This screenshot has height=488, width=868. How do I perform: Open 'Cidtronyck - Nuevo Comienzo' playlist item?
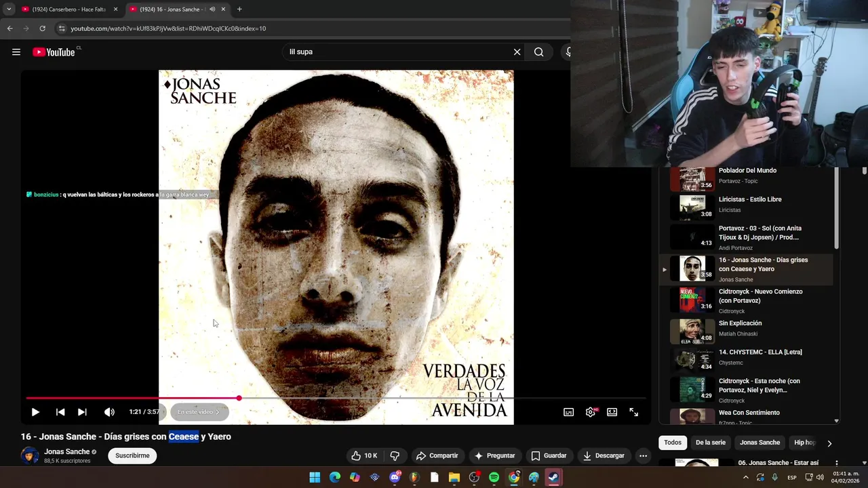(x=746, y=301)
